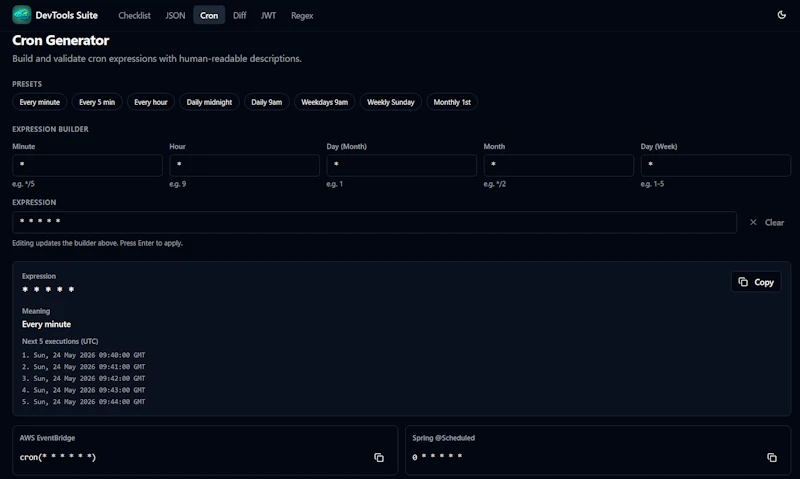This screenshot has height=479, width=800.
Task: Copy the AWS EventBridge expression
Action: [379, 458]
